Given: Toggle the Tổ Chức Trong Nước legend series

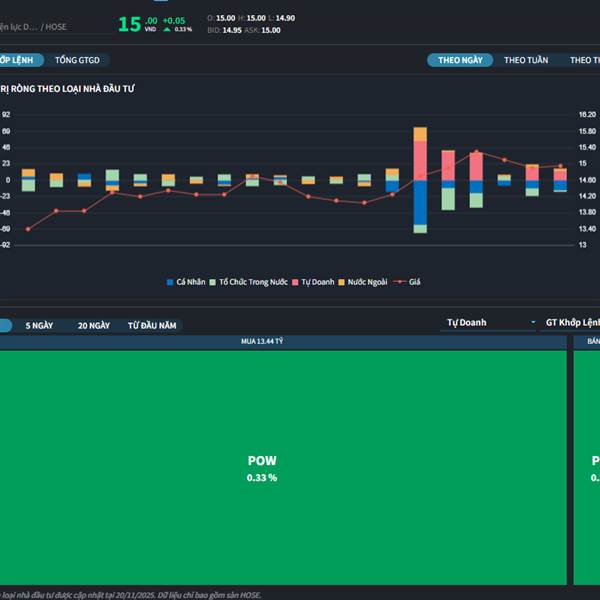Looking at the screenshot, I should (253, 282).
